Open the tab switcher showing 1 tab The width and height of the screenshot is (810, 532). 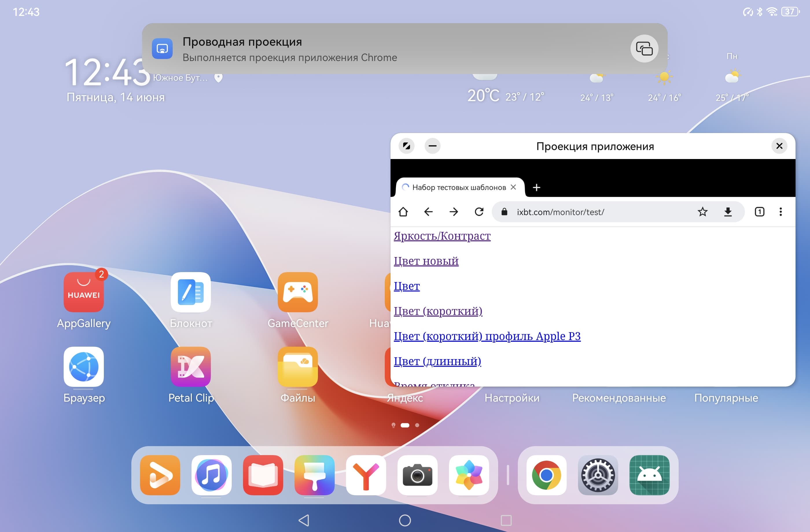[759, 212]
